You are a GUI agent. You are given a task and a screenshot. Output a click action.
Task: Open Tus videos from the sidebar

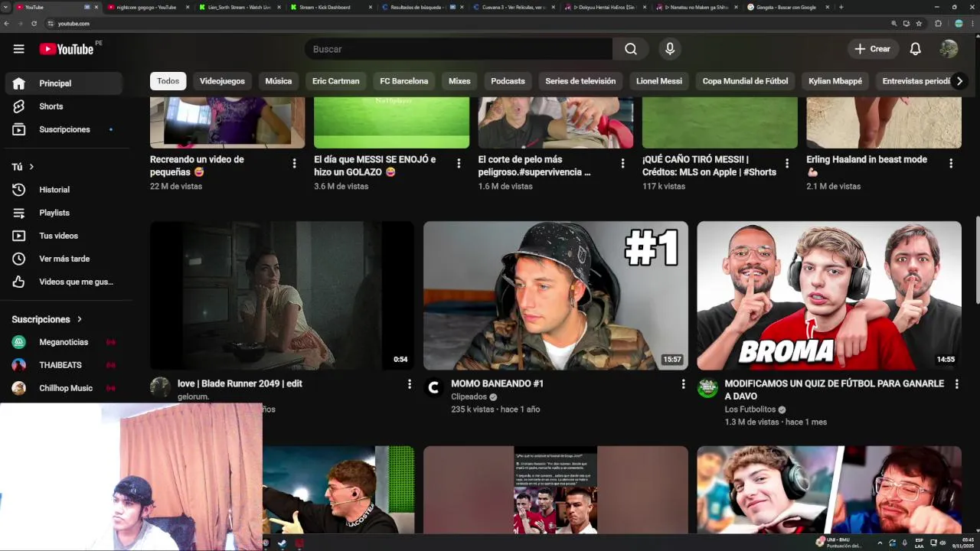click(x=63, y=236)
